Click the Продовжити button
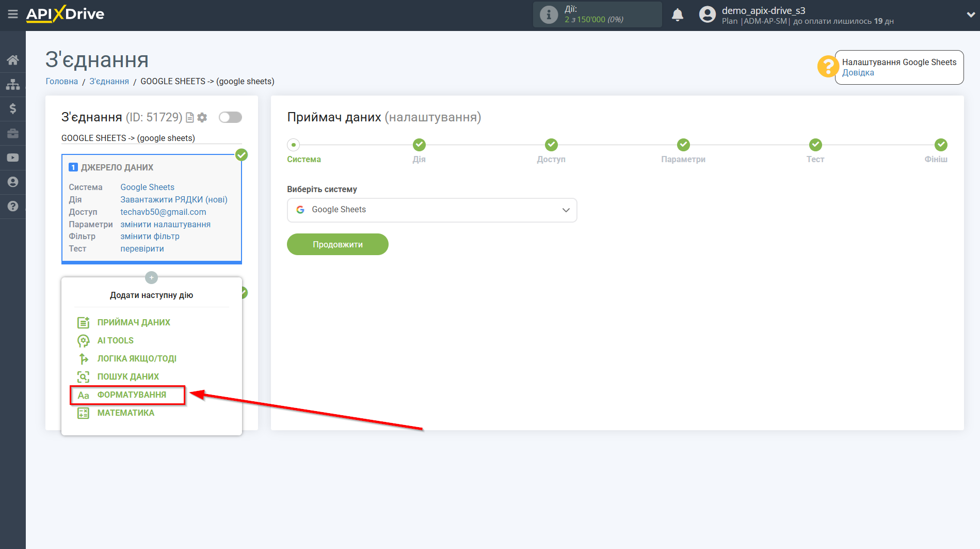 [338, 244]
